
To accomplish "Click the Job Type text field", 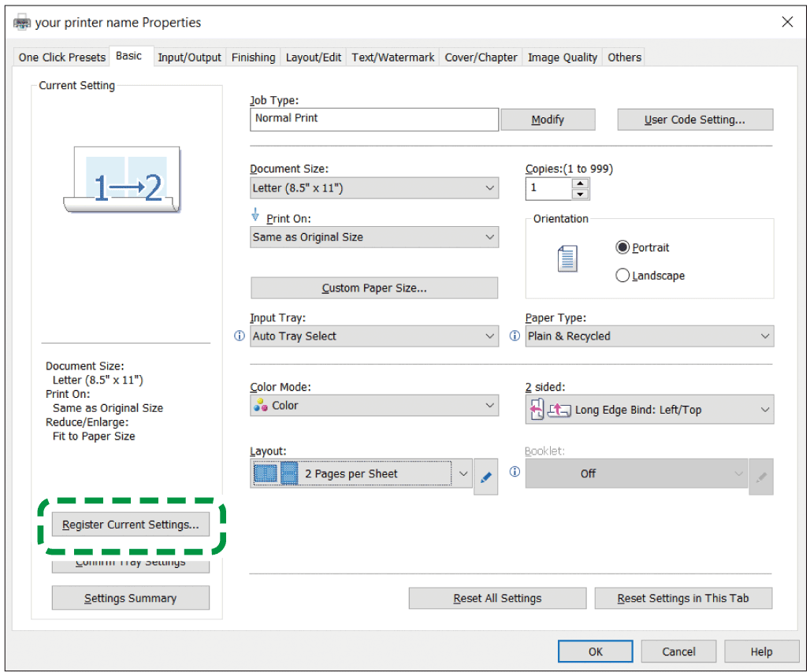I will click(374, 119).
